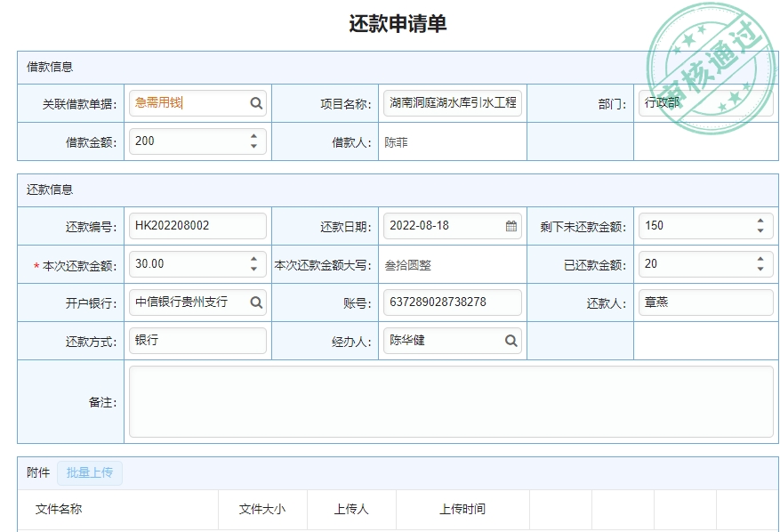
Task: Click the 还款编号 field HK202208002
Action: click(x=197, y=226)
